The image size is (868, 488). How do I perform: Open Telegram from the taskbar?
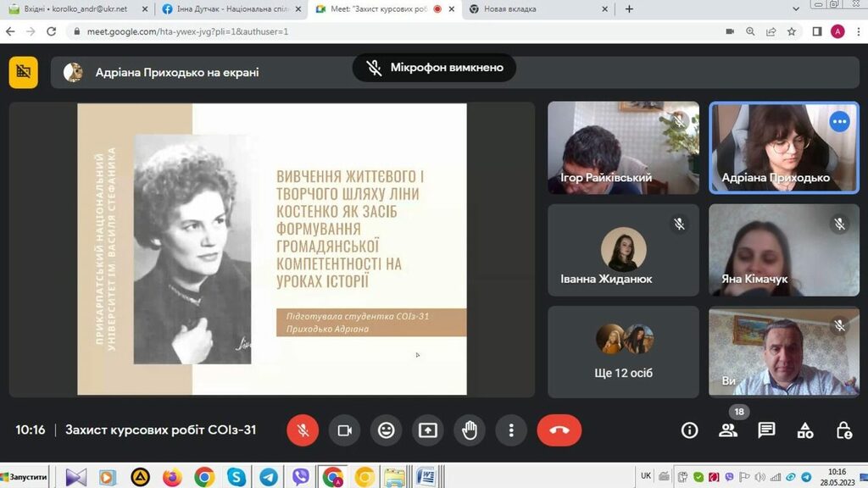click(x=269, y=477)
